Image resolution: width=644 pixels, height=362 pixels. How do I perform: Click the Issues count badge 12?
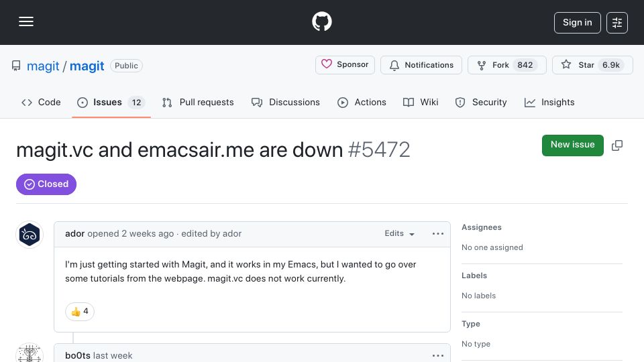pos(136,103)
